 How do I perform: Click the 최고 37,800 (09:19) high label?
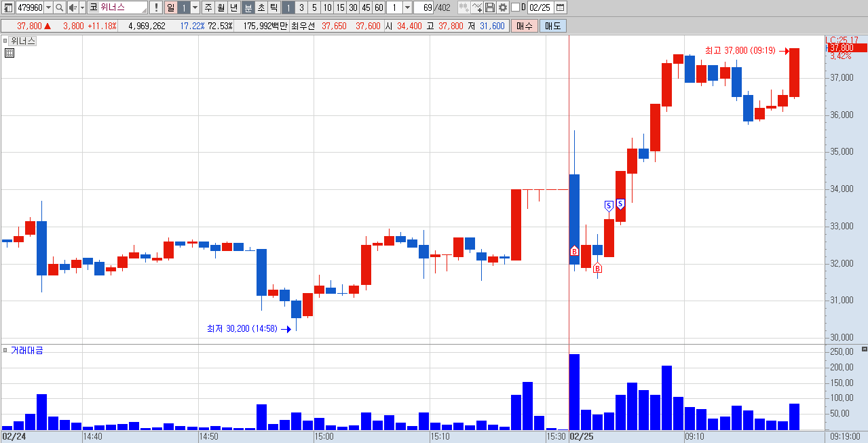tap(740, 50)
